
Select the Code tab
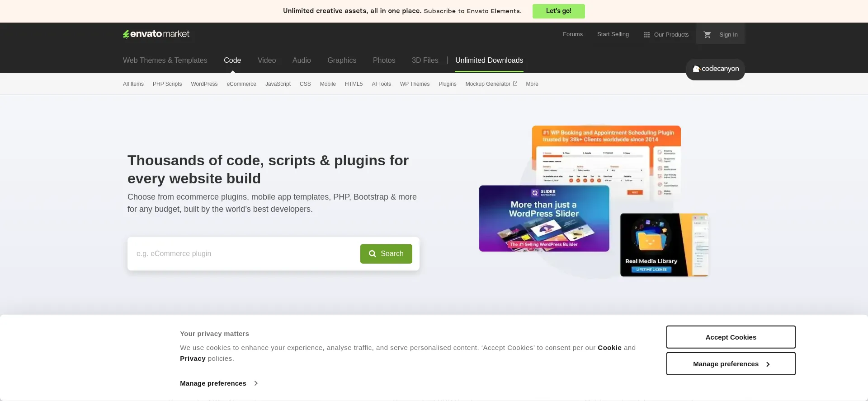click(232, 61)
